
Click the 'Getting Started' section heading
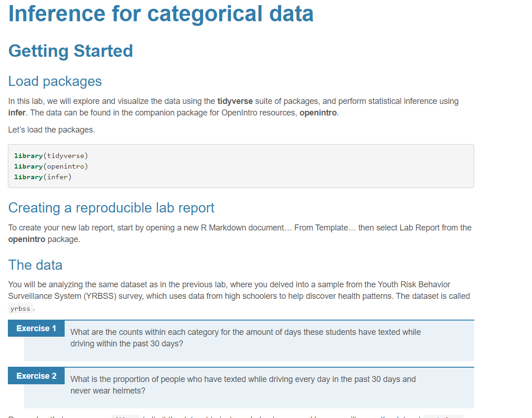tap(70, 51)
